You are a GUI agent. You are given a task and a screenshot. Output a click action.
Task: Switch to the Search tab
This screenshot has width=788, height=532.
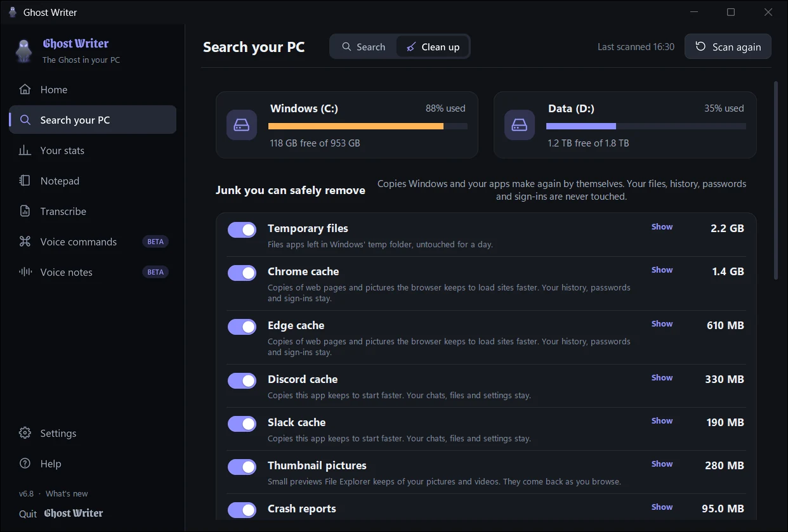click(364, 47)
